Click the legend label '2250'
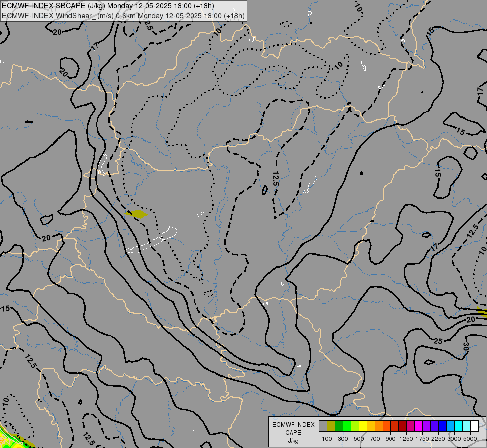 point(438,439)
